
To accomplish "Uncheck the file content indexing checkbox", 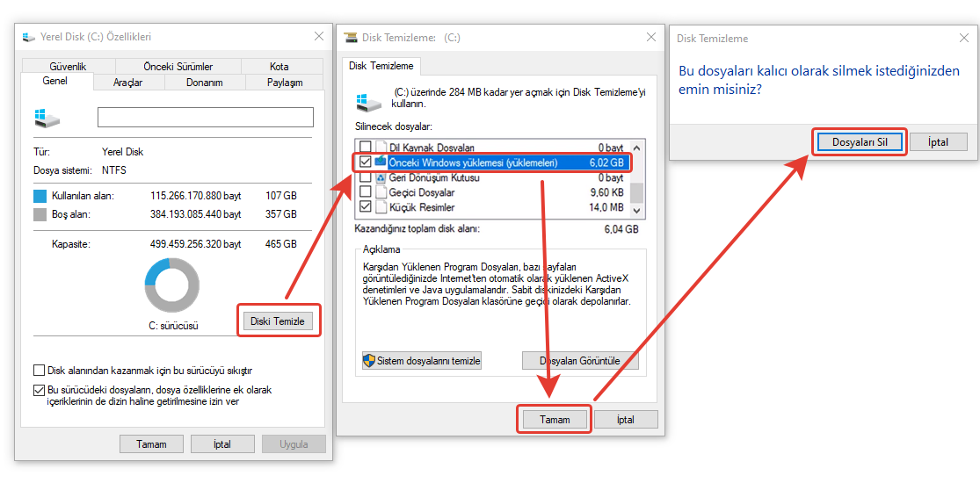I will click(39, 390).
